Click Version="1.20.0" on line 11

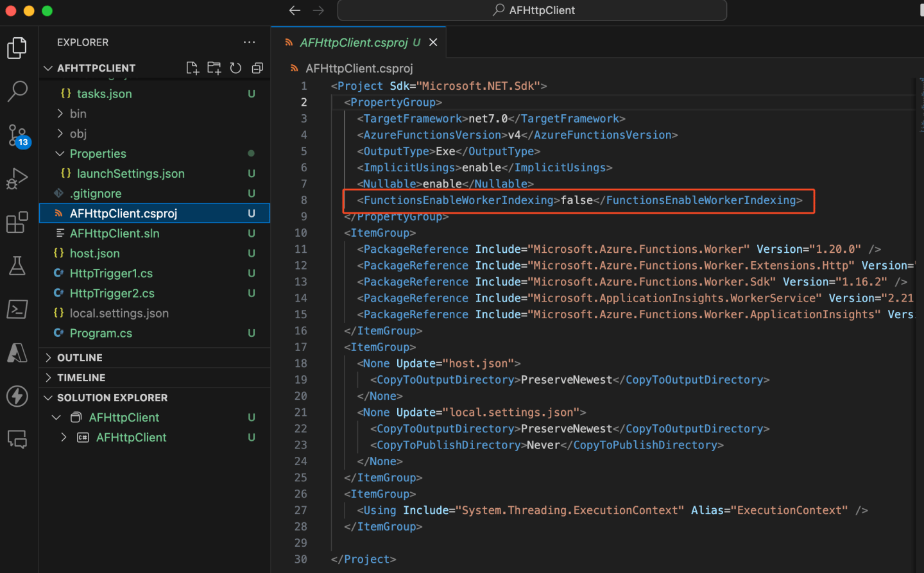(x=809, y=249)
